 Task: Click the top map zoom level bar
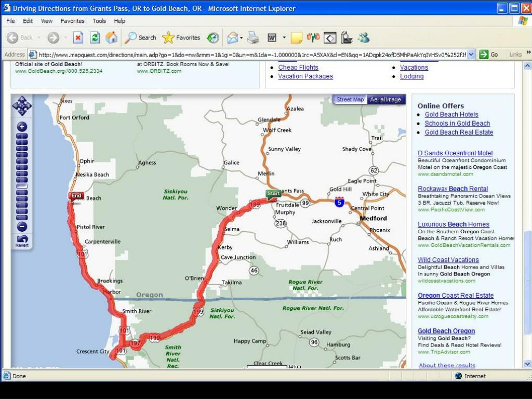(x=22, y=136)
